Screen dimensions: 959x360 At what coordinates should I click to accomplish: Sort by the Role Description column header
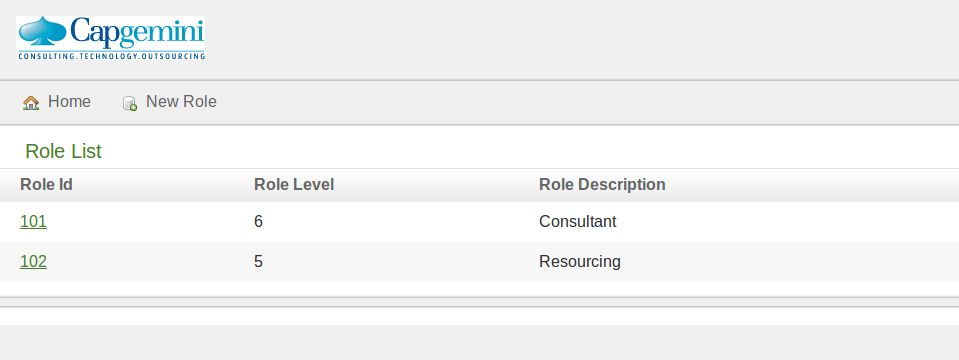point(602,184)
